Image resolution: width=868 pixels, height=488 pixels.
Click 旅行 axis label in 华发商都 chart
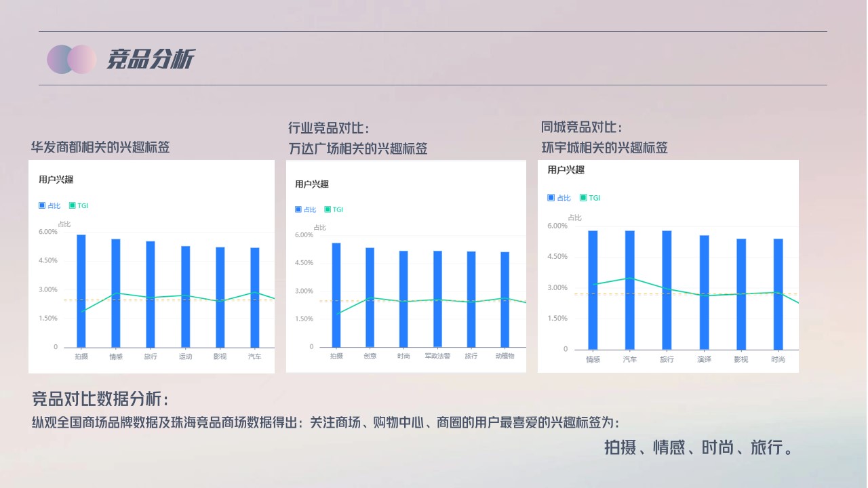[151, 356]
